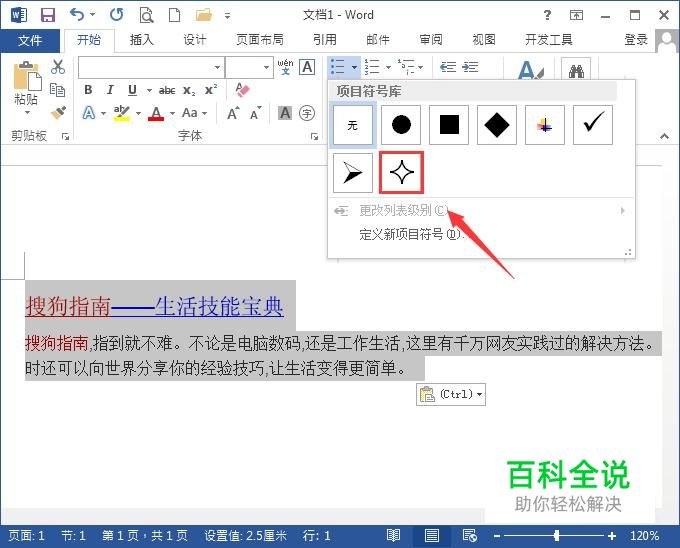This screenshot has height=548, width=680.
Task: Shrink font size with smaller A
Action: click(x=256, y=113)
